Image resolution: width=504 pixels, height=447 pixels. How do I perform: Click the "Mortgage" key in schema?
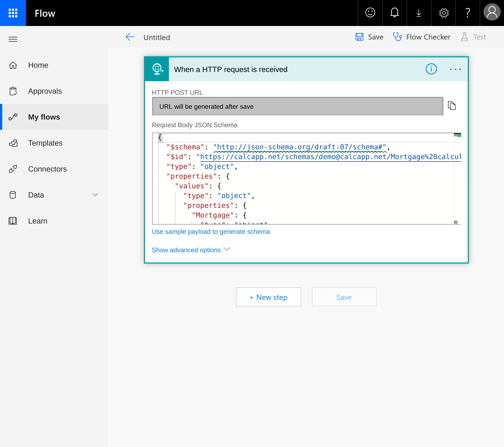(x=213, y=215)
